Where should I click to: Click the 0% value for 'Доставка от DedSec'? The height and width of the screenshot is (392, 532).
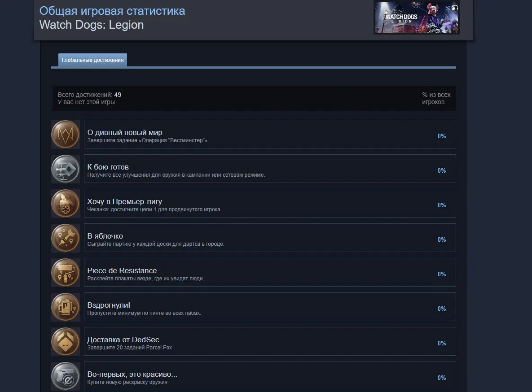pos(441,344)
